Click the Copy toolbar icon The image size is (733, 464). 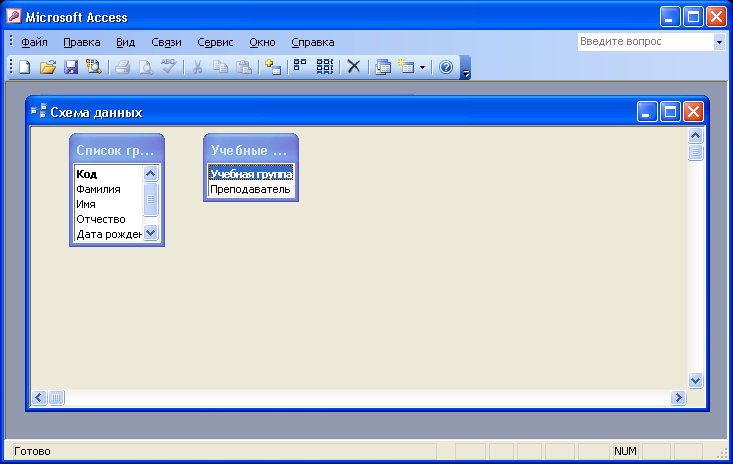pyautogui.click(x=221, y=67)
